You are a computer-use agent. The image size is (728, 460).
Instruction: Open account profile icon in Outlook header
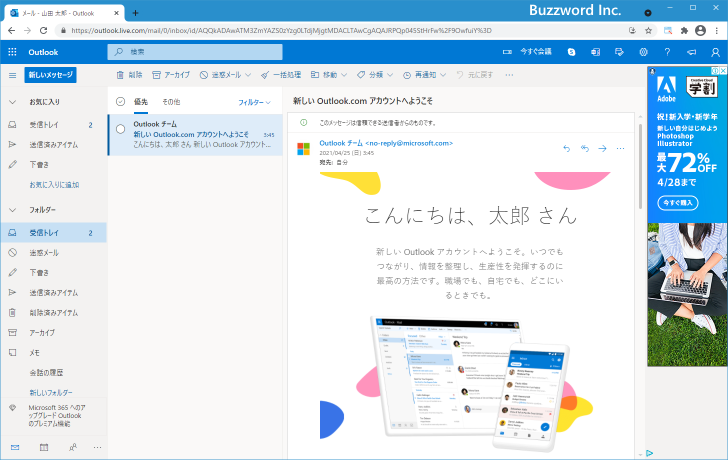pyautogui.click(x=715, y=52)
